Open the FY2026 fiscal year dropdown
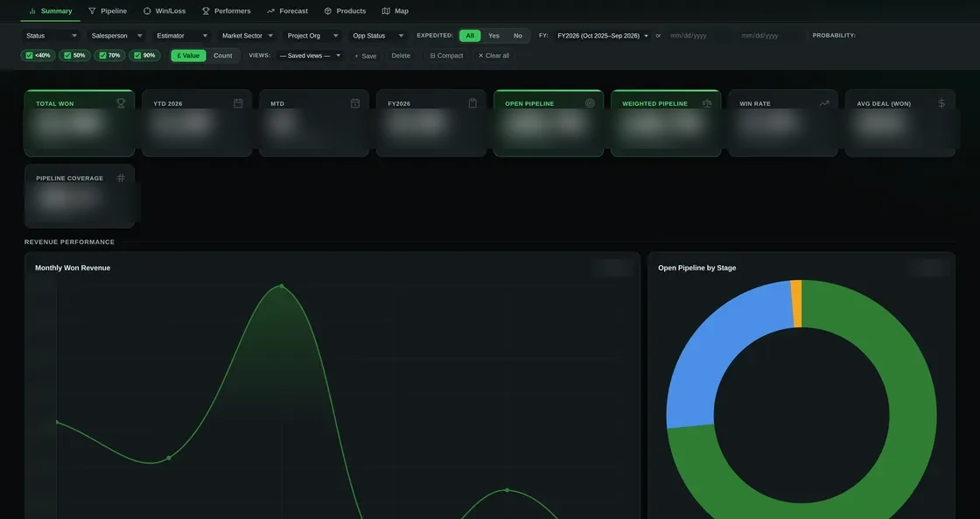This screenshot has width=980, height=519. (603, 36)
